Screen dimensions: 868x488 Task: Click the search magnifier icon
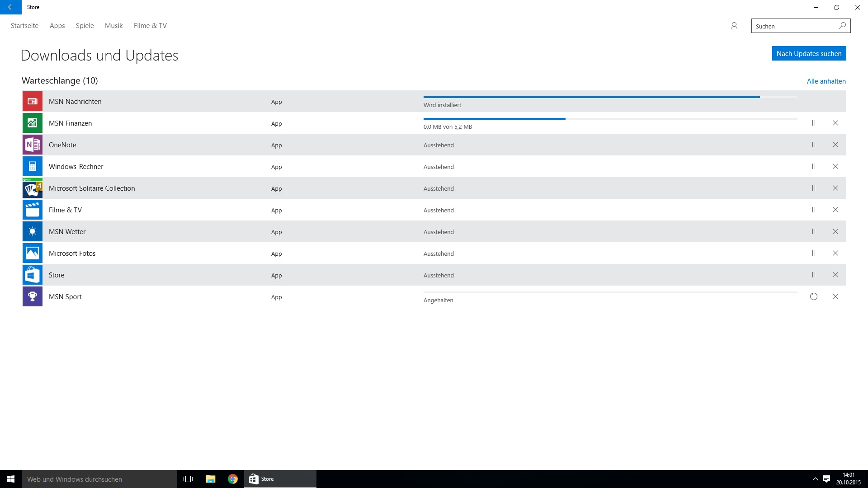pyautogui.click(x=842, y=26)
